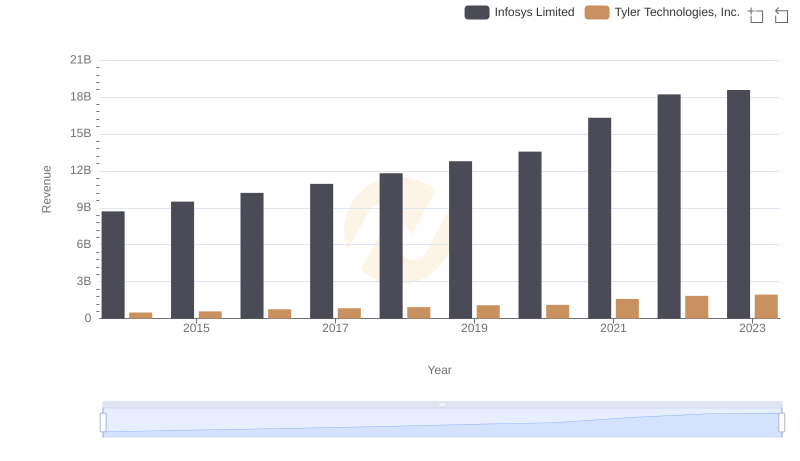Click the 2017 x-axis label
Viewport: 800px width, 461px height.
click(x=335, y=328)
